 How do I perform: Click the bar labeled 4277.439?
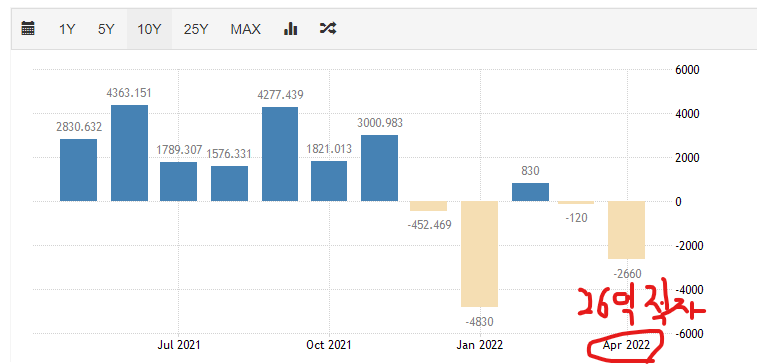[280, 154]
